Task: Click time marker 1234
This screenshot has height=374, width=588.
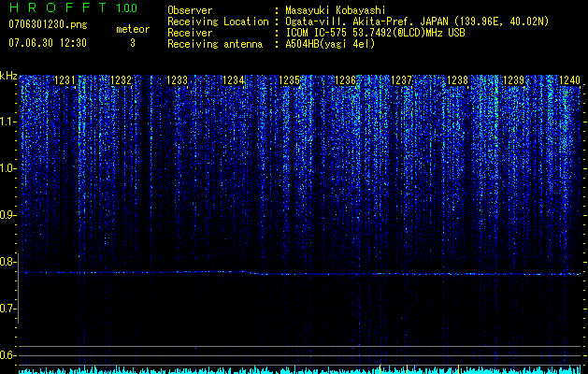Action: [x=234, y=80]
